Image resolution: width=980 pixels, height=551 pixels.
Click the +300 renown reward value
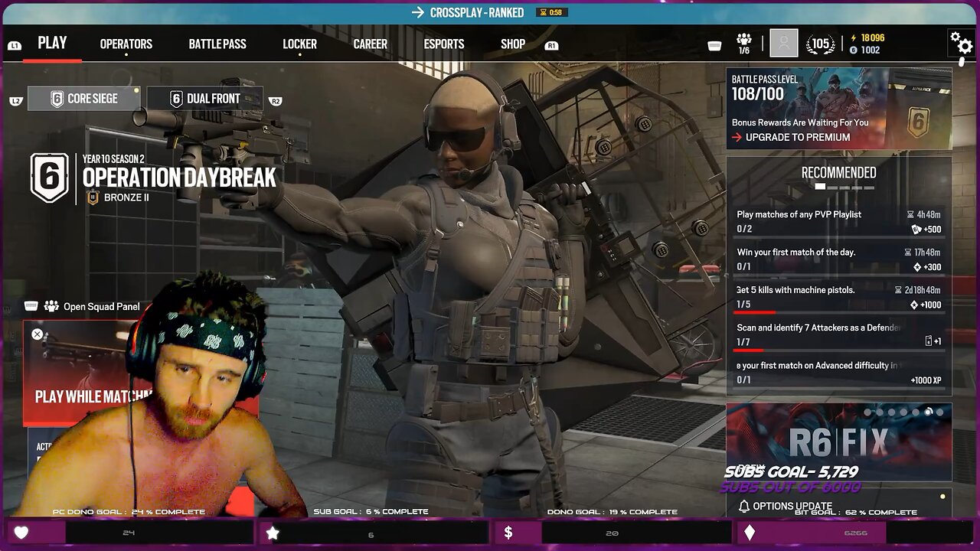927,267
